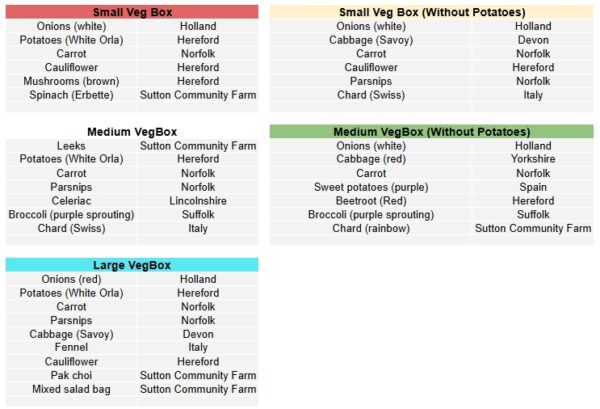Click the Mushrooms (brown) cell

coord(71,81)
